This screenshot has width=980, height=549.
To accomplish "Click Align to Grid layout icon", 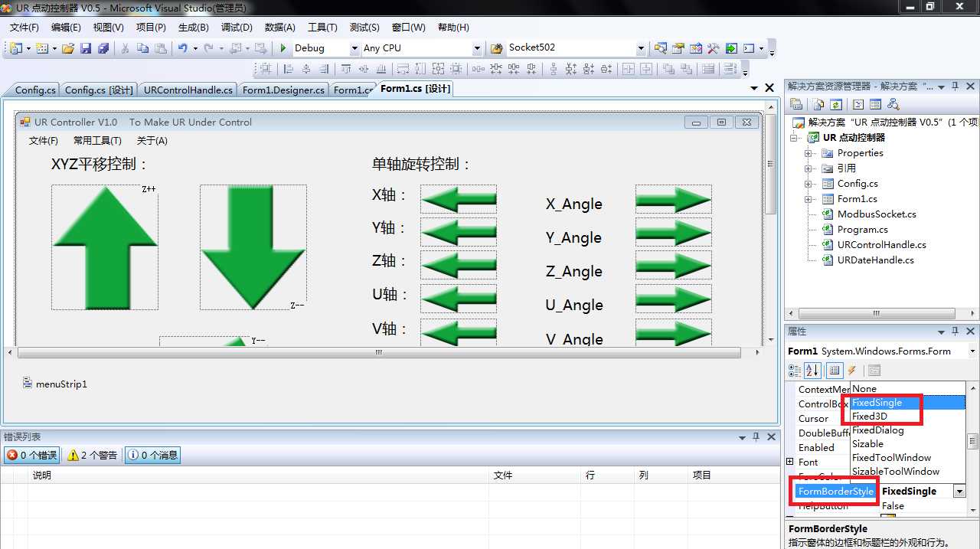I will pos(266,70).
